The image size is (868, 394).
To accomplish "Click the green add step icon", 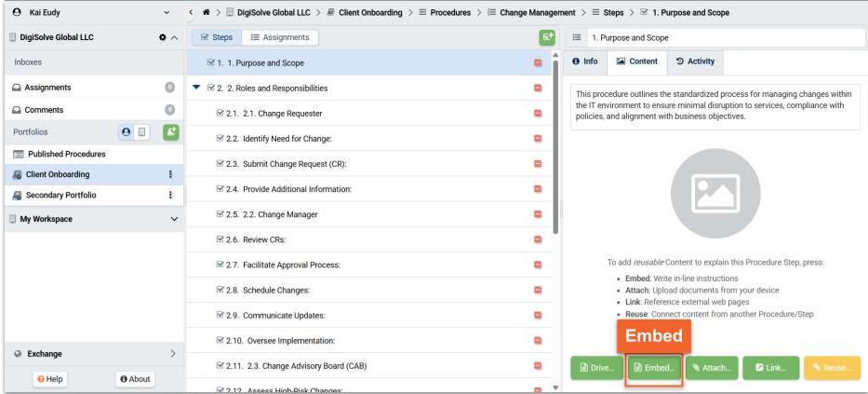I will 547,37.
